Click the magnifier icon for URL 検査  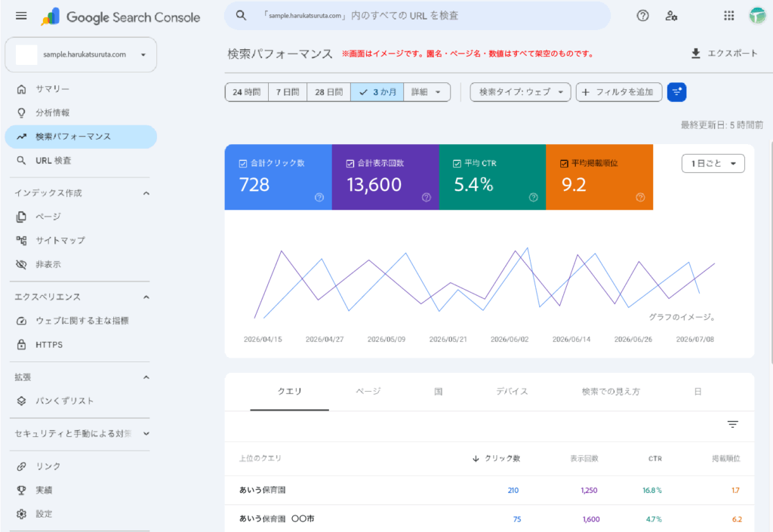(x=21, y=161)
